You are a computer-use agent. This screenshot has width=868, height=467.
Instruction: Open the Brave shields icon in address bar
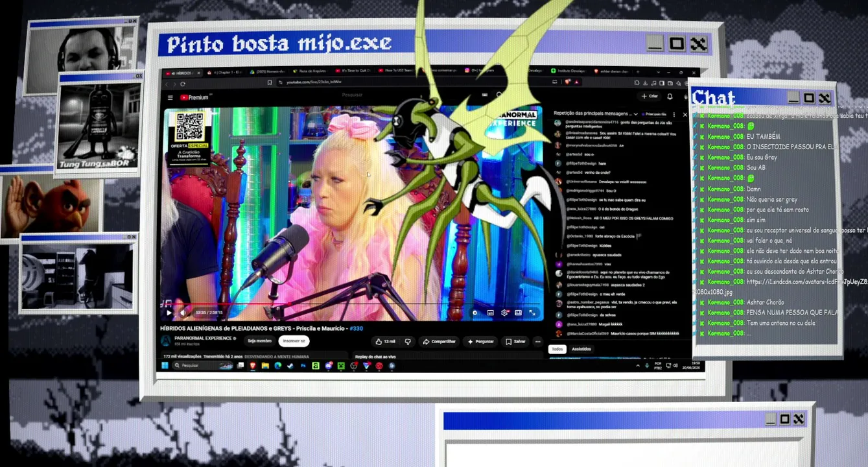(568, 82)
